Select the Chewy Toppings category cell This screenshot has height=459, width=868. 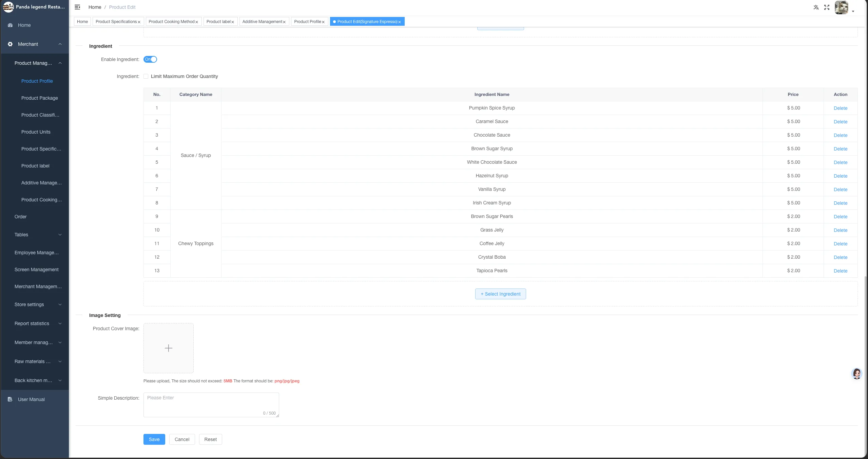[x=196, y=243]
